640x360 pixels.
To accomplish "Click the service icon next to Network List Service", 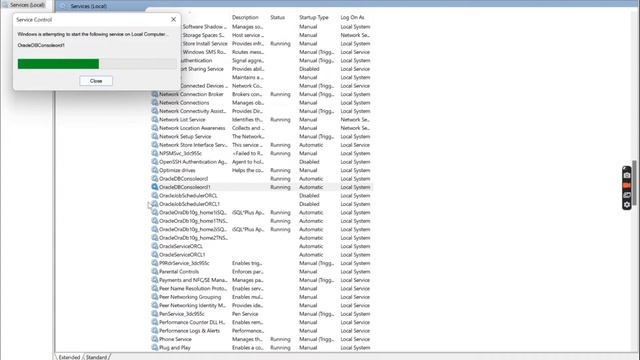I will [155, 119].
